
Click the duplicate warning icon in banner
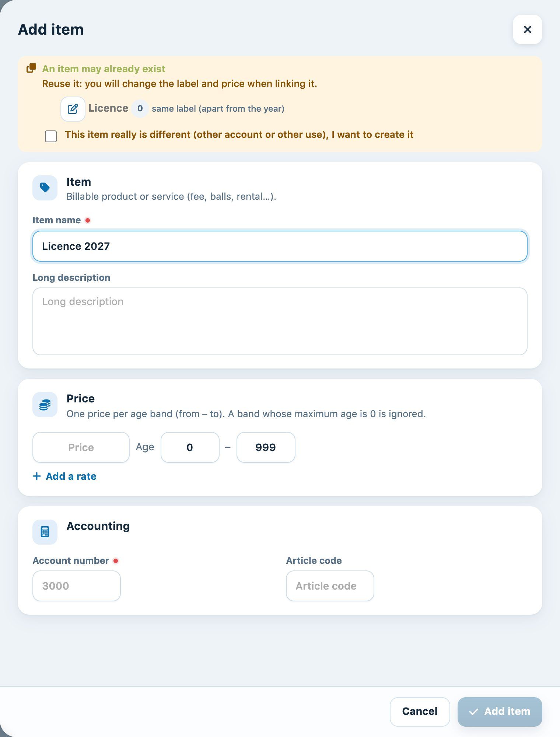(31, 68)
